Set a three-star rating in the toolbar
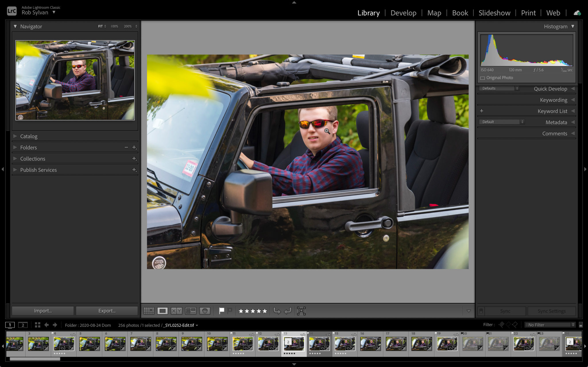This screenshot has height=367, width=588. pyautogui.click(x=253, y=311)
